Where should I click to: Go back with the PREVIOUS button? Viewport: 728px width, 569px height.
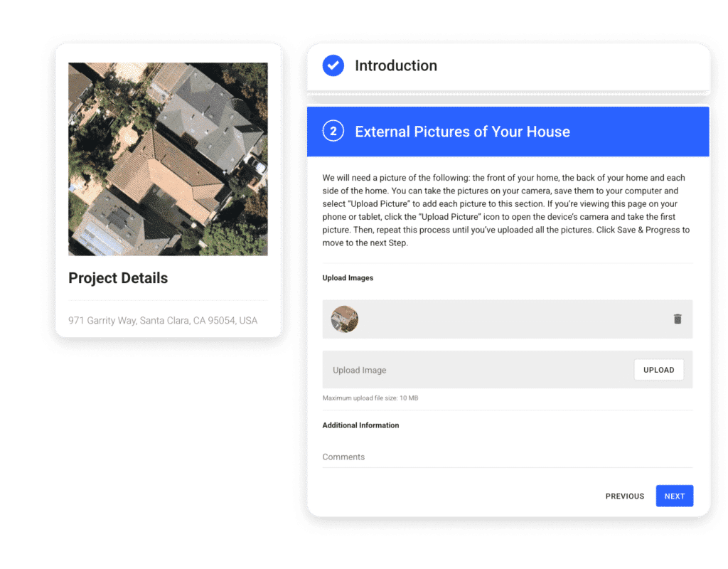click(x=624, y=496)
